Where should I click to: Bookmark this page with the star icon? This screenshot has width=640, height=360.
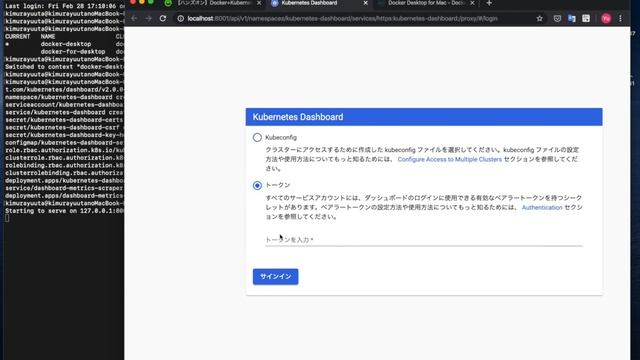pyautogui.click(x=540, y=18)
